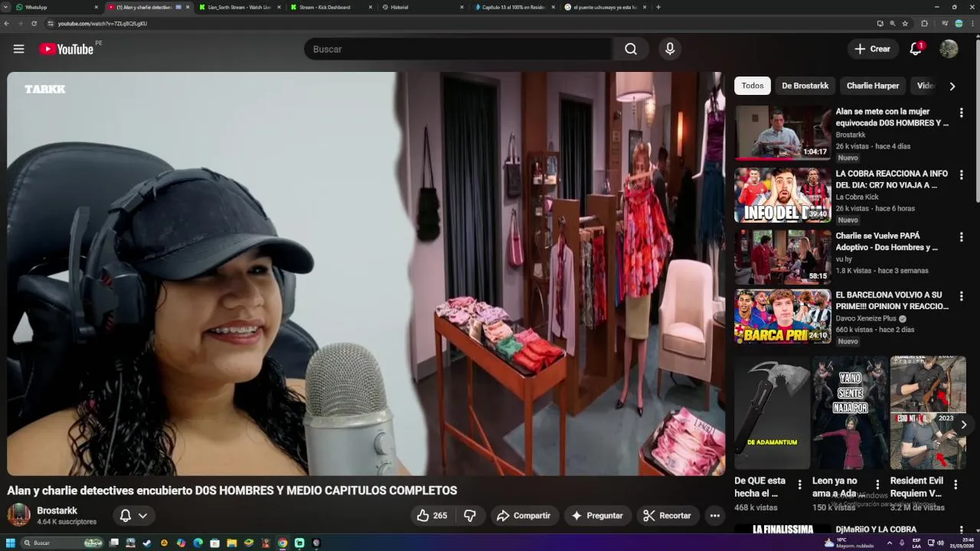
Task: Toggle the system volume icon in tray
Action: [x=941, y=543]
